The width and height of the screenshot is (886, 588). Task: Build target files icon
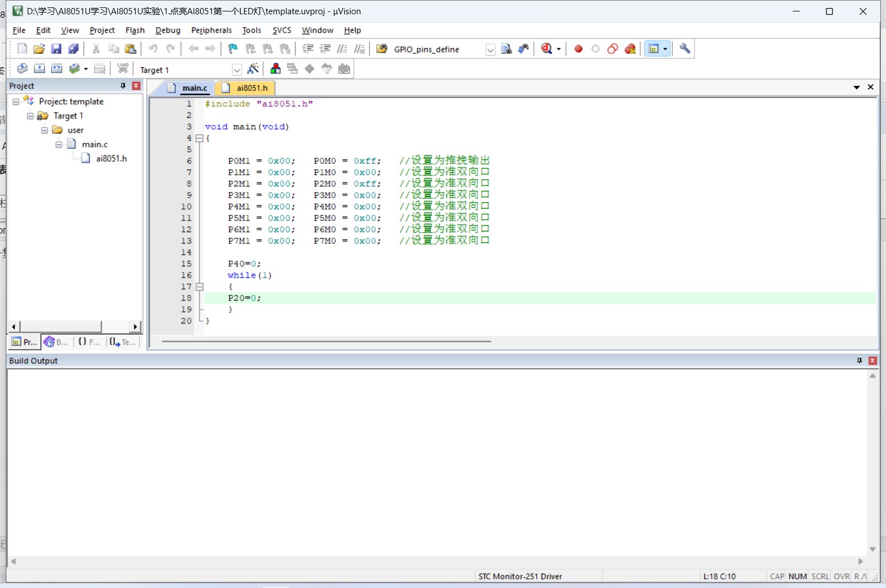[39, 69]
